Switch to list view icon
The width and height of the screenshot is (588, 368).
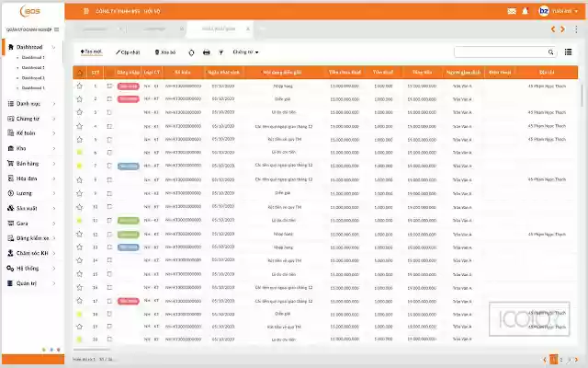[568, 52]
